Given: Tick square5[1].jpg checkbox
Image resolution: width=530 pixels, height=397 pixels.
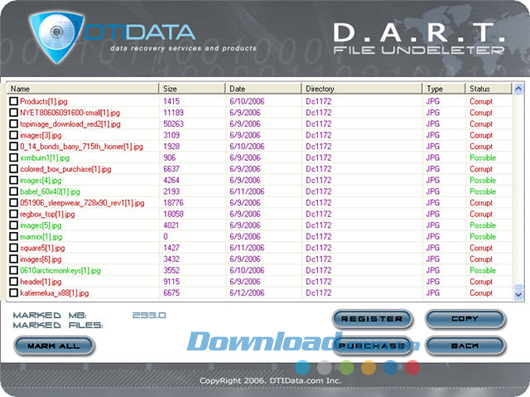Looking at the screenshot, I should coord(14,248).
